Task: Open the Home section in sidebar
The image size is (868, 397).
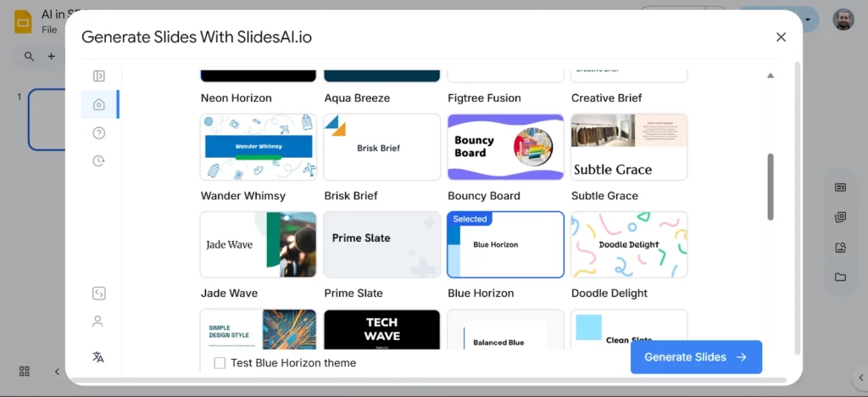Action: pos(99,104)
